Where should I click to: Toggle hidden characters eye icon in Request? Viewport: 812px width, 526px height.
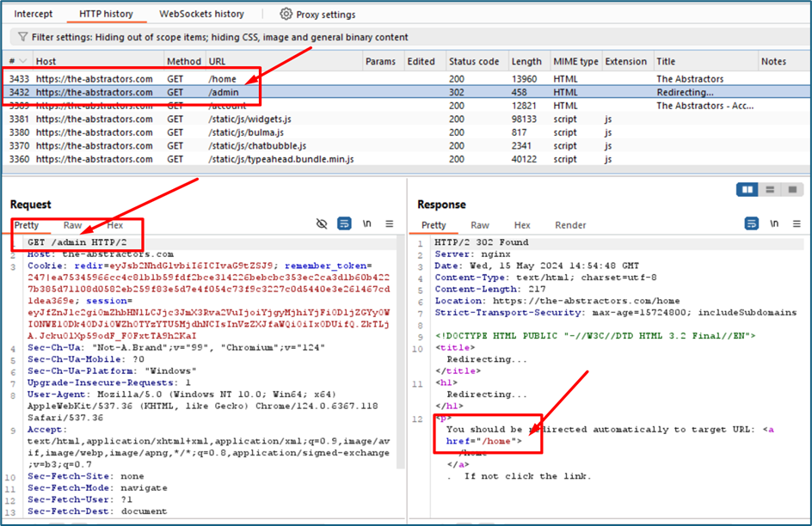(x=322, y=223)
